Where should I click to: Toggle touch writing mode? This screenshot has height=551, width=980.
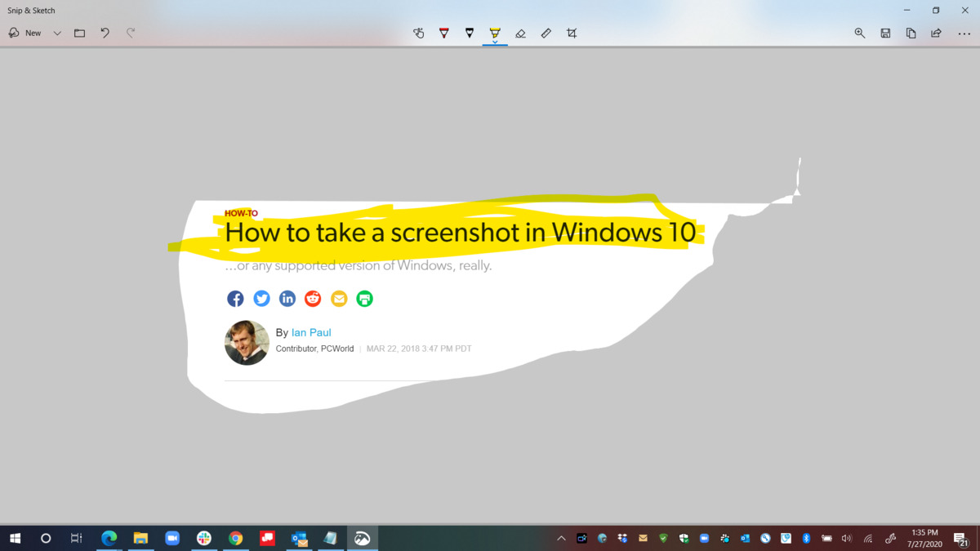(x=419, y=33)
